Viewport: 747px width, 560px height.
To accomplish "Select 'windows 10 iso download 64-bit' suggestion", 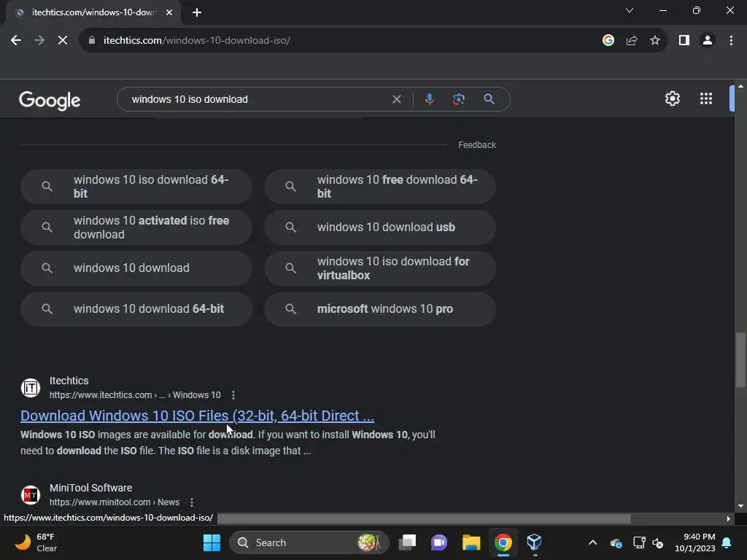I will (x=136, y=187).
